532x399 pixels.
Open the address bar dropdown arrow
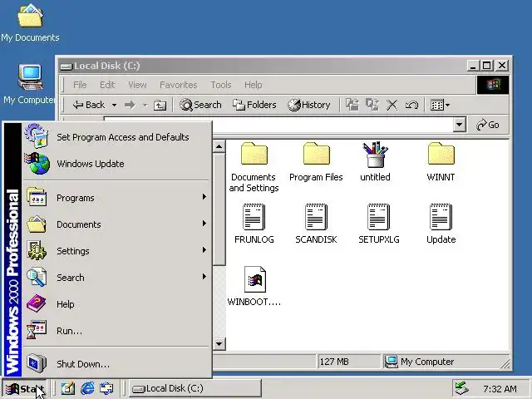[x=459, y=125]
